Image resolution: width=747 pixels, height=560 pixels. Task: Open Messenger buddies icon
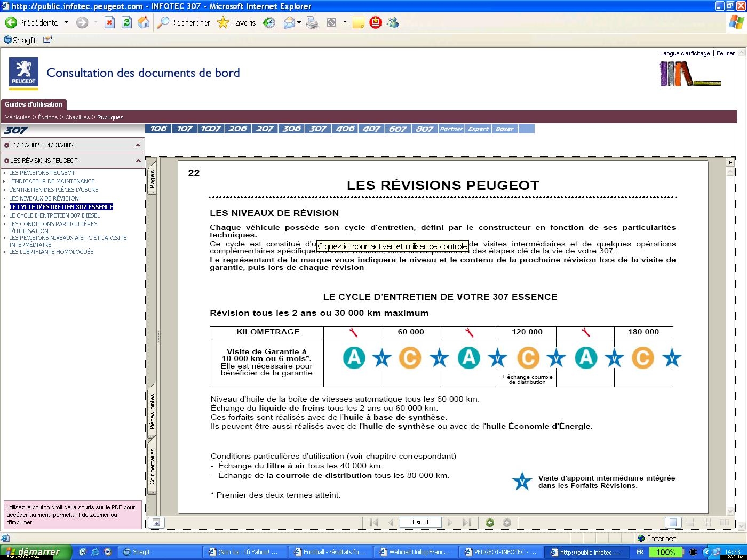coord(393,22)
